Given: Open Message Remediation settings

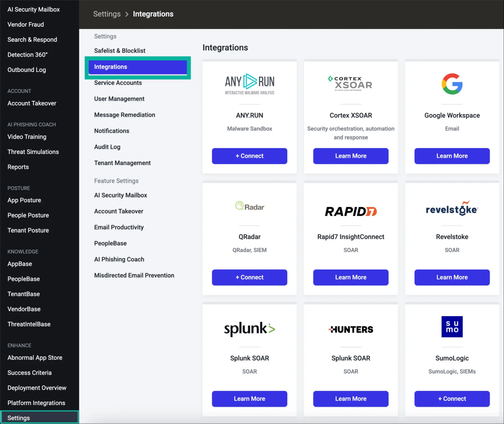Looking at the screenshot, I should point(125,115).
